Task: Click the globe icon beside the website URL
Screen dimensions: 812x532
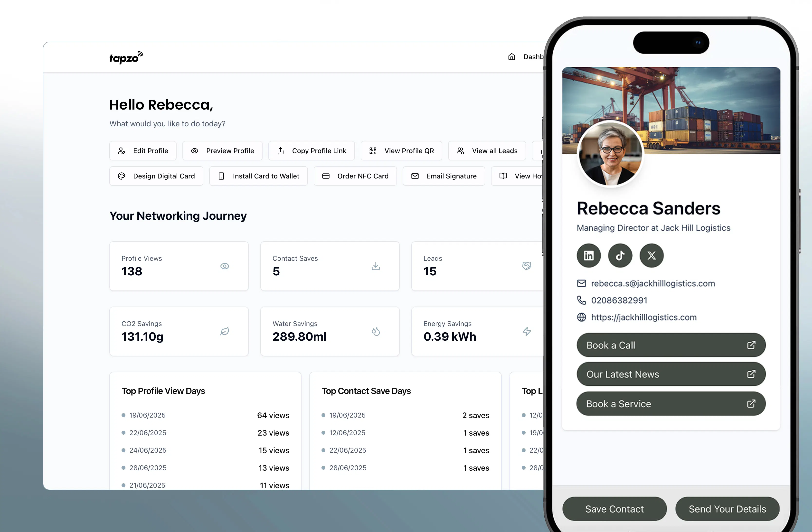Action: [581, 317]
